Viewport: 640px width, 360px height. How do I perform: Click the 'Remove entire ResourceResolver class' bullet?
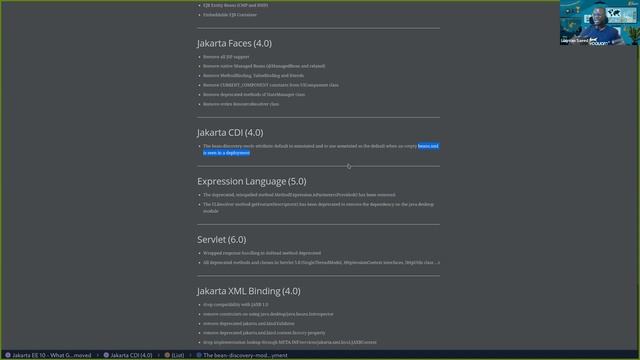click(x=241, y=104)
